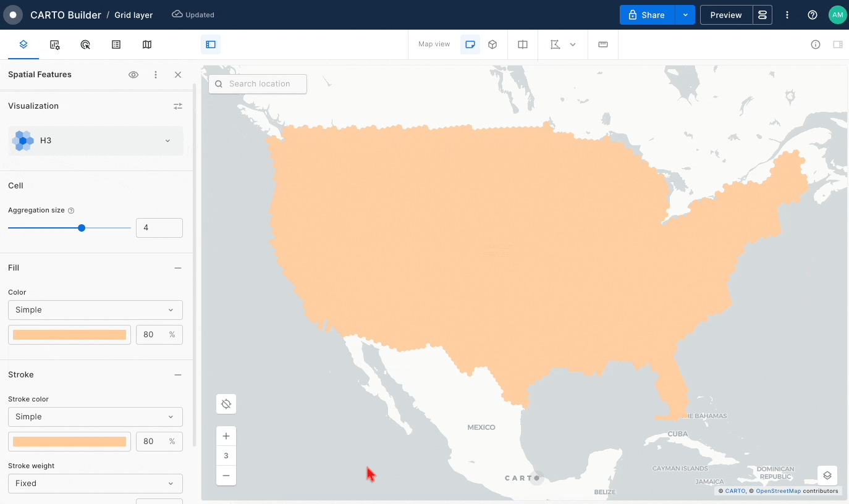Click the zoom out minus button
The image size is (849, 504).
[x=226, y=476]
